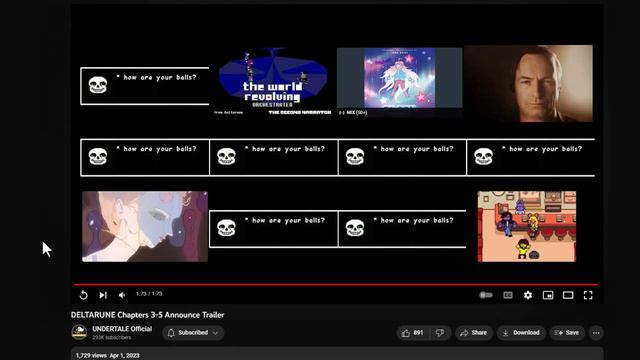Image resolution: width=640 pixels, height=360 pixels.
Task: Open the Subscribed notification dropdown
Action: pyautogui.click(x=193, y=333)
